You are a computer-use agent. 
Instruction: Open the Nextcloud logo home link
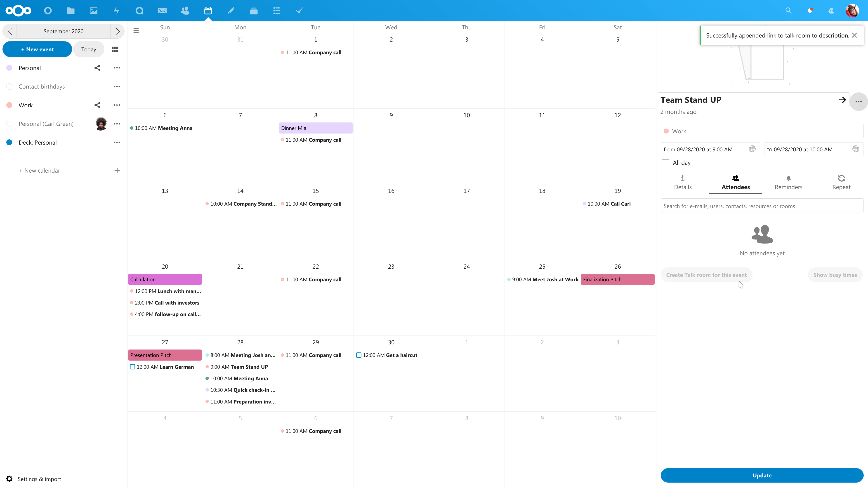click(19, 10)
